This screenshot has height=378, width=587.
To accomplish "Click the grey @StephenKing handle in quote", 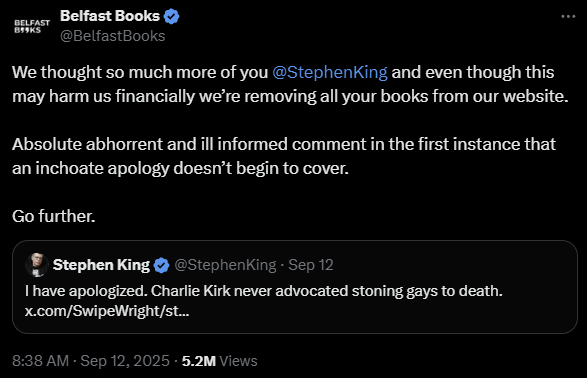I will [225, 265].
